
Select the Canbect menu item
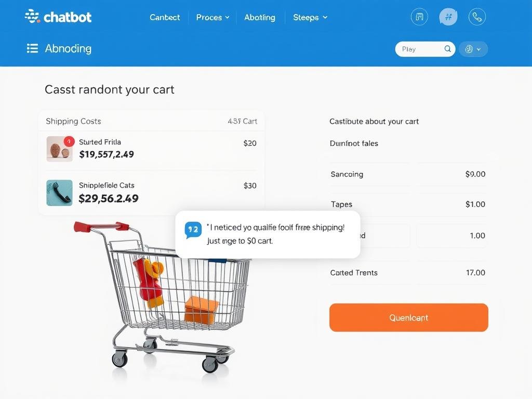[x=165, y=17]
